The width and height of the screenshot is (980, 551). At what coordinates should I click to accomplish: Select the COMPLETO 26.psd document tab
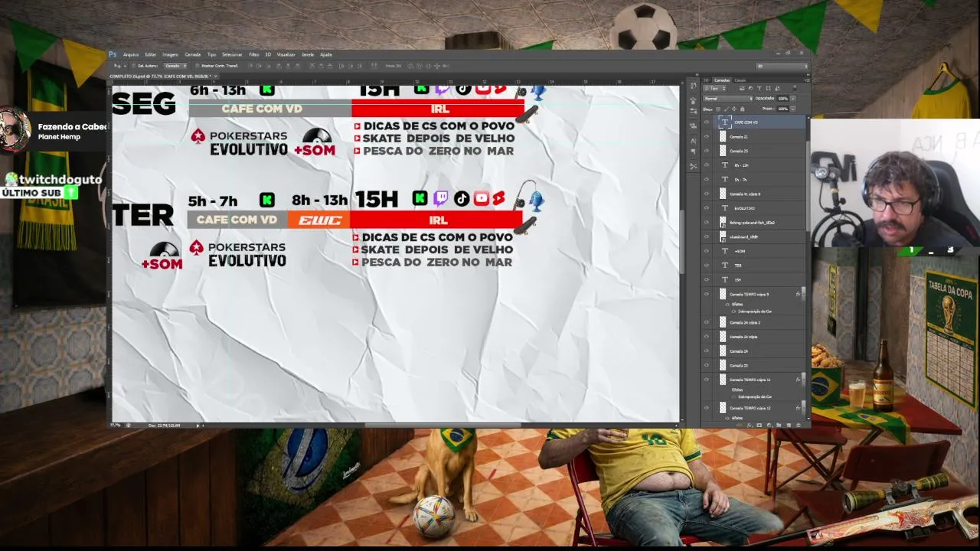click(x=162, y=77)
